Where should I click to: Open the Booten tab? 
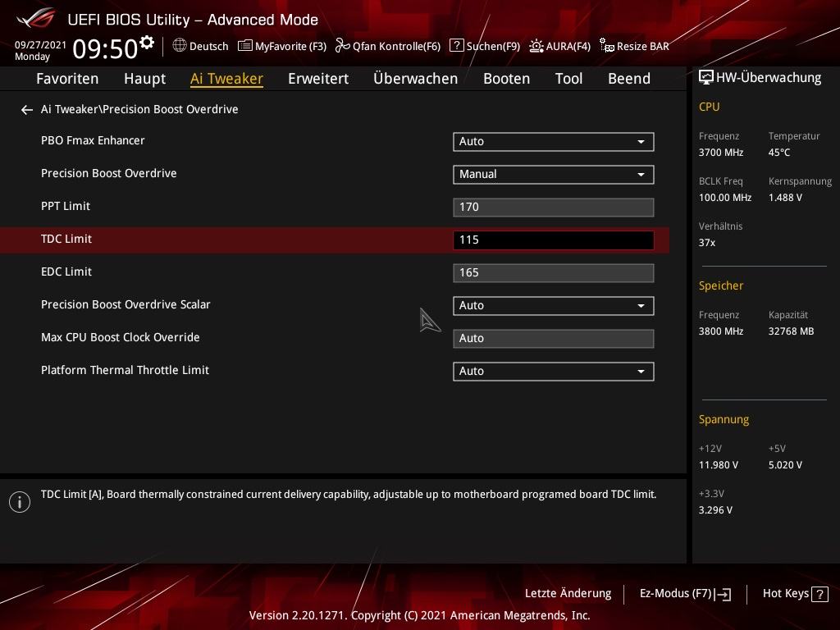(x=506, y=79)
